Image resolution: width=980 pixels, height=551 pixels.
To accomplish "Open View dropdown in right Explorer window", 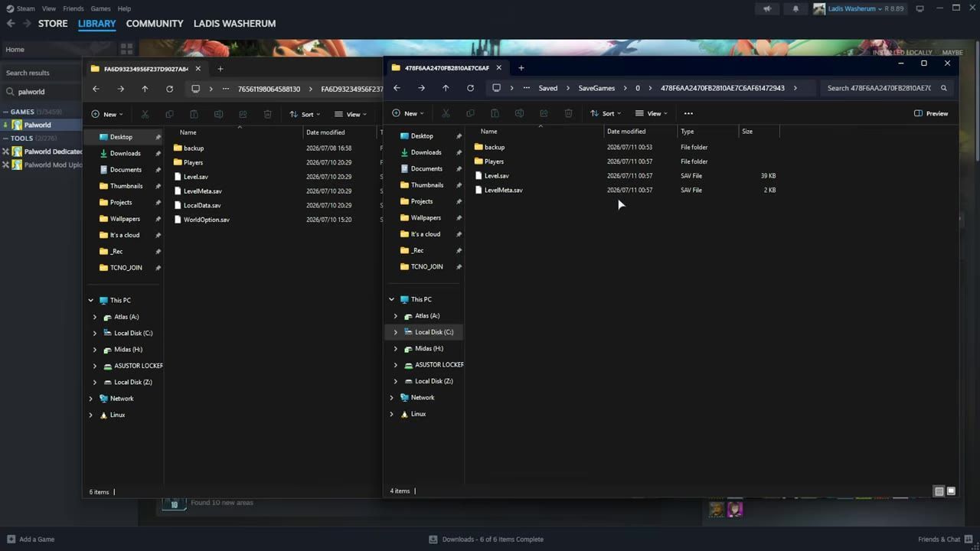I will point(652,113).
